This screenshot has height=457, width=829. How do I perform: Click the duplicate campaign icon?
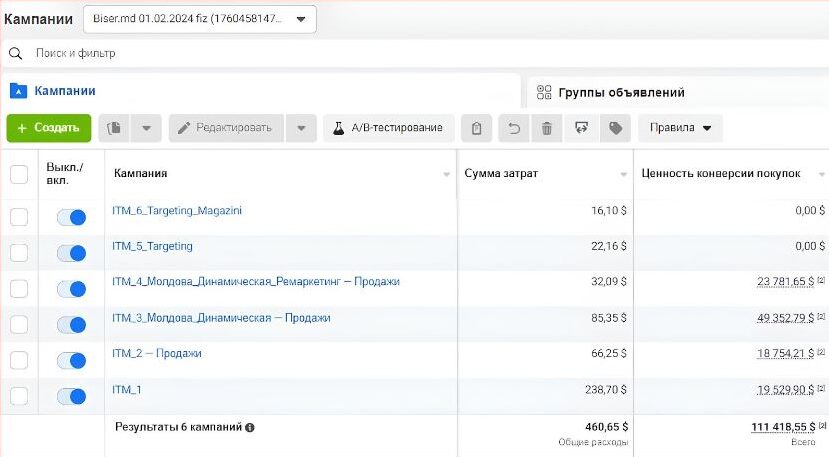click(113, 128)
